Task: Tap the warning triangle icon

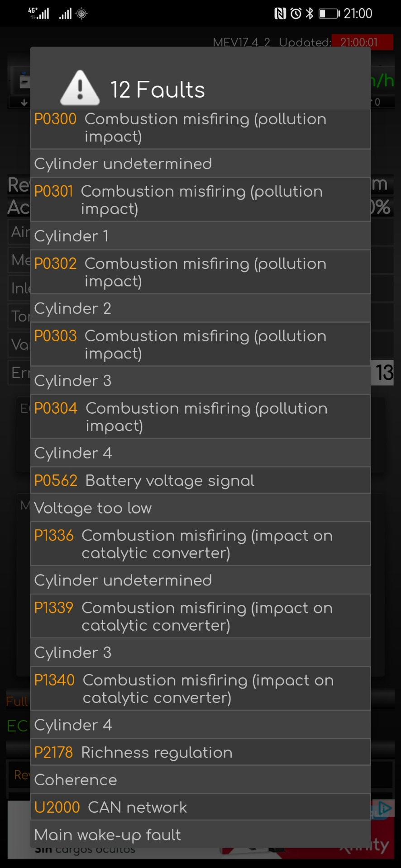Action: [80, 88]
